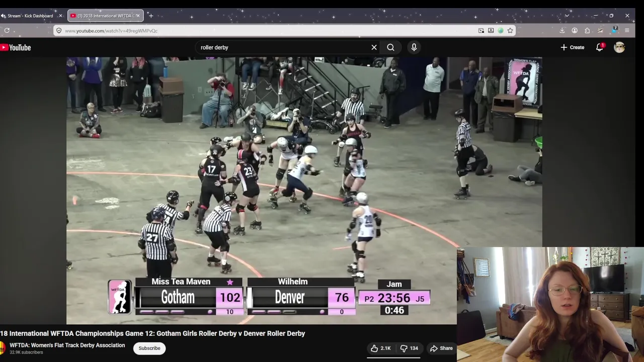Reload the page
The height and width of the screenshot is (362, 644).
[7, 30]
